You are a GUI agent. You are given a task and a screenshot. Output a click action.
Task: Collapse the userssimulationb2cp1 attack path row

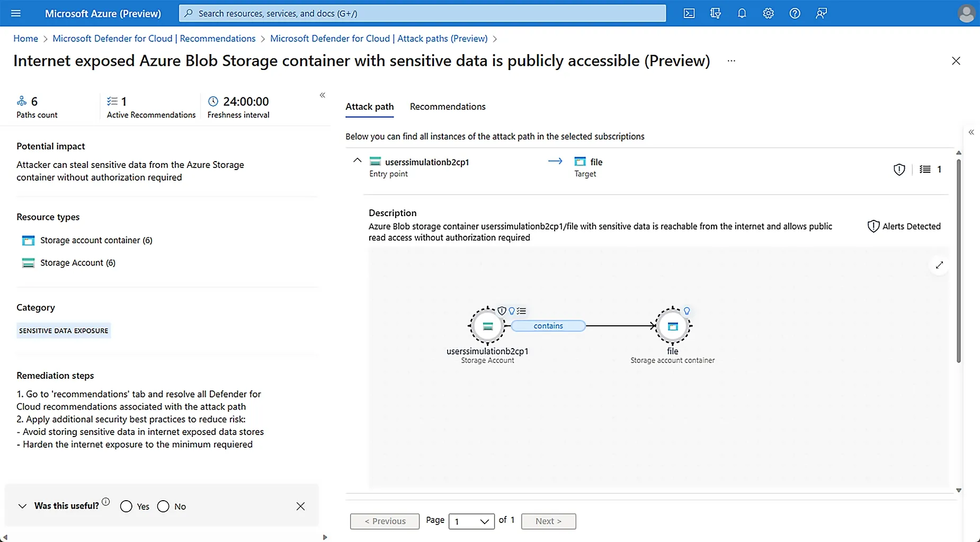[357, 161]
